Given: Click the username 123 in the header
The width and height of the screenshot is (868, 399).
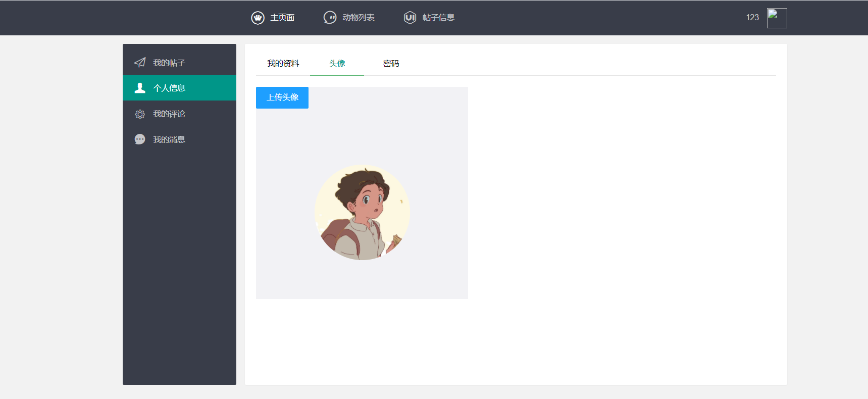Looking at the screenshot, I should click(752, 18).
